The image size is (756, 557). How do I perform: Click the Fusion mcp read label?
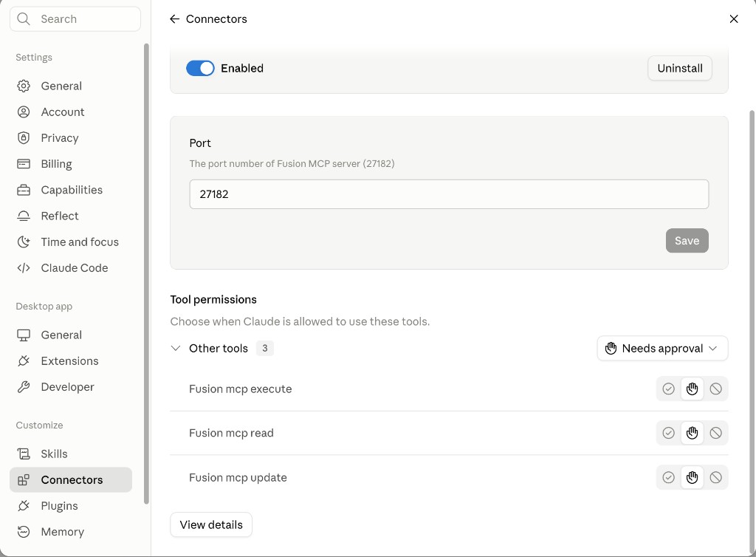(231, 433)
